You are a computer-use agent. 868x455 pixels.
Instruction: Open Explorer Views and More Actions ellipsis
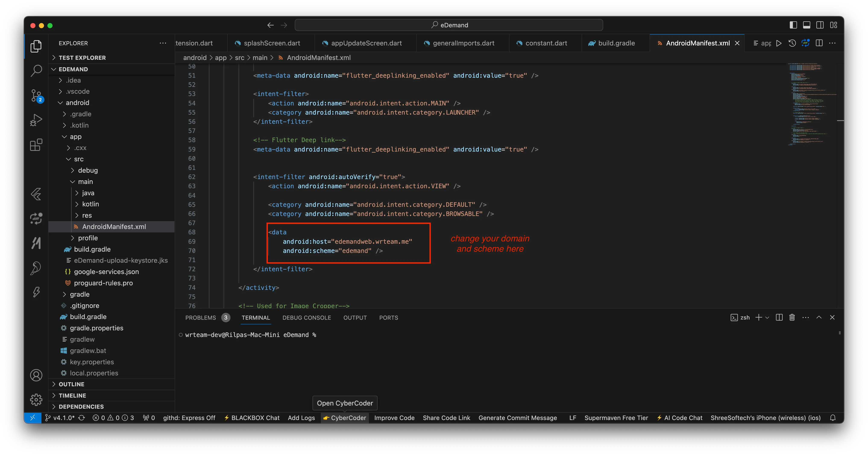point(163,43)
